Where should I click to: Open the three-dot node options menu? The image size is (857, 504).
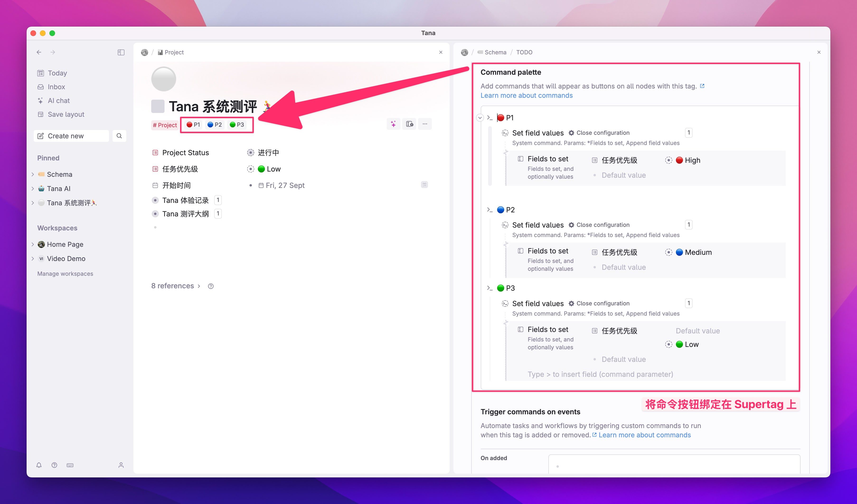point(425,124)
